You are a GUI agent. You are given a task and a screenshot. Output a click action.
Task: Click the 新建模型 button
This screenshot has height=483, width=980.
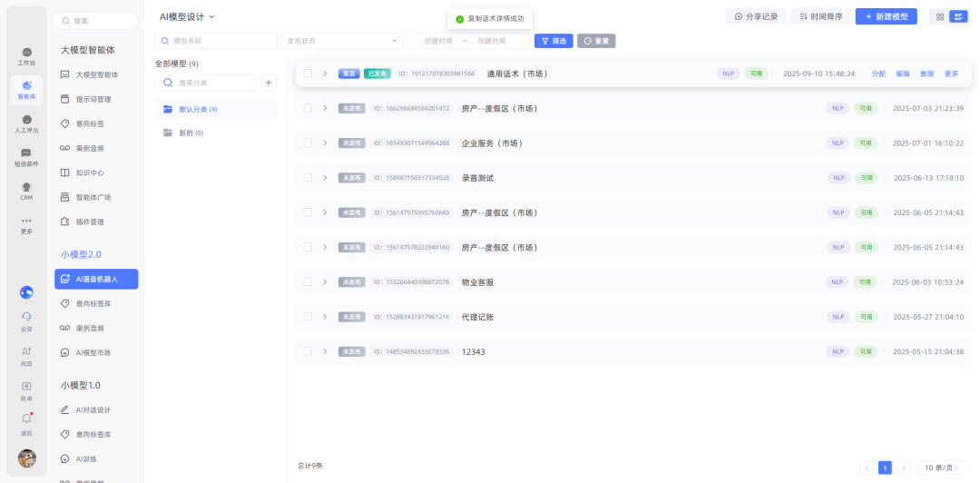click(886, 16)
